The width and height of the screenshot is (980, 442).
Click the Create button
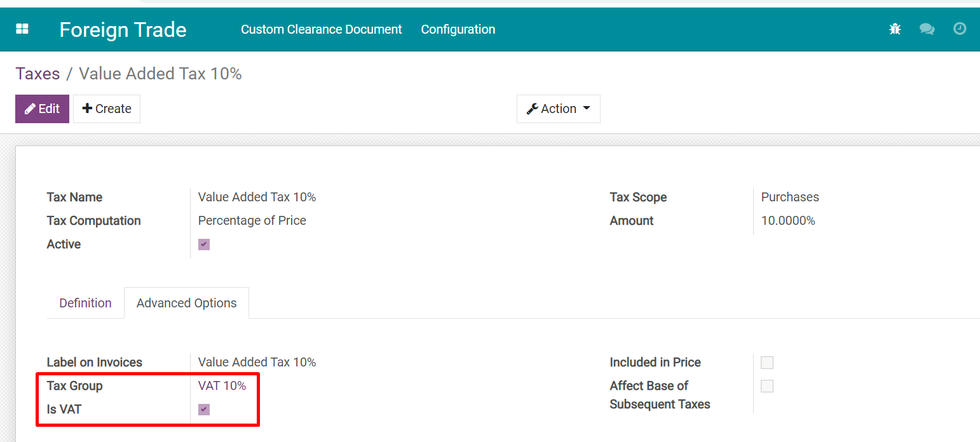[107, 109]
